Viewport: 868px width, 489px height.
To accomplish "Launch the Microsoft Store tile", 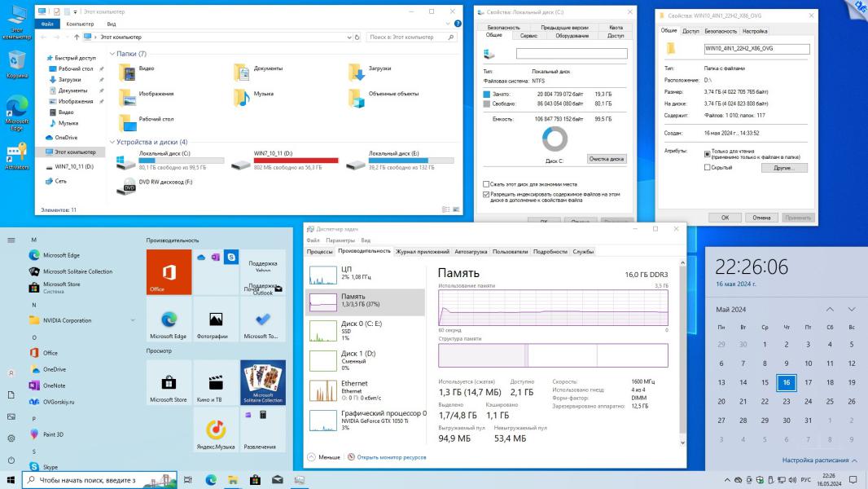I will 169,383.
